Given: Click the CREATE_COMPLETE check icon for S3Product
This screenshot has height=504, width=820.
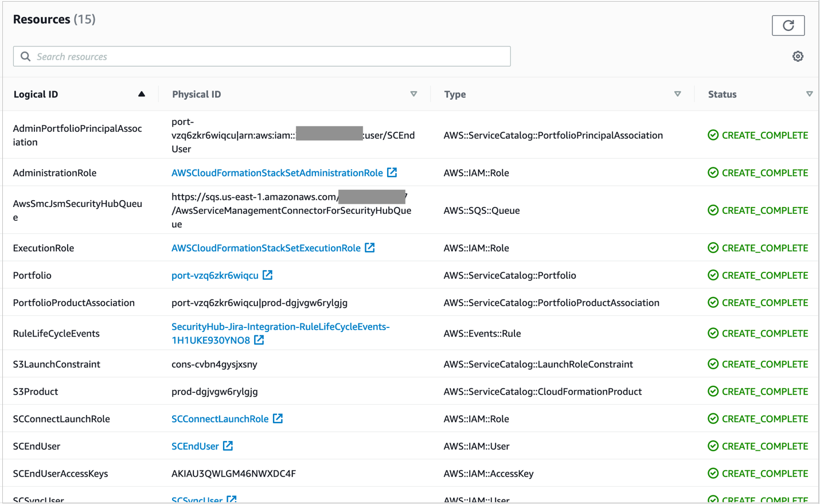Looking at the screenshot, I should click(713, 391).
